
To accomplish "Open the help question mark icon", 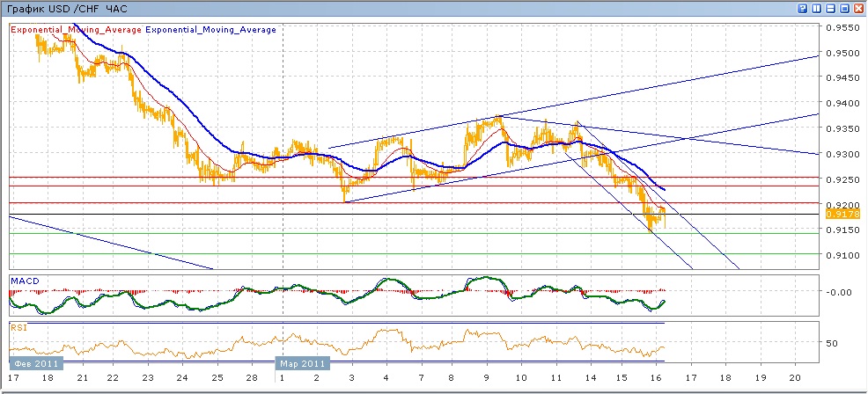I will point(802,9).
